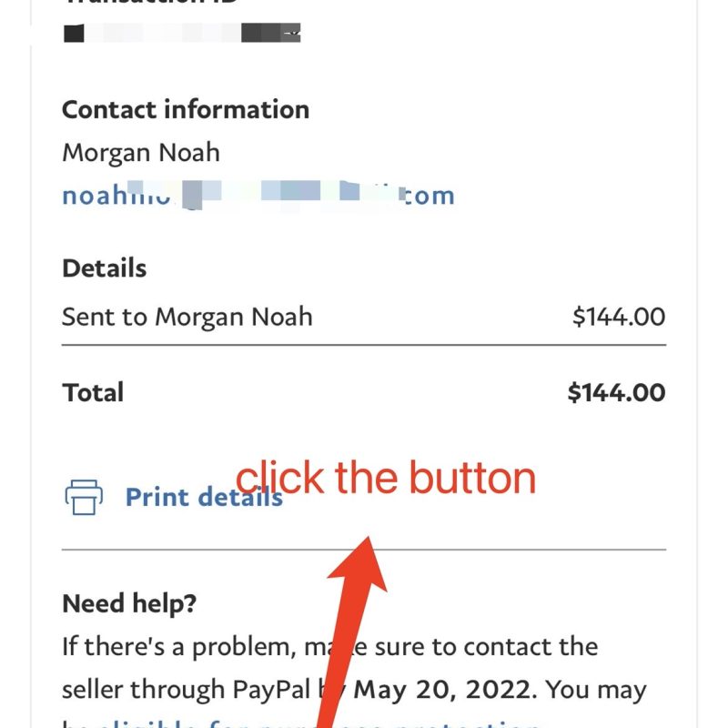Select the Morgan Noah contact name

141,152
